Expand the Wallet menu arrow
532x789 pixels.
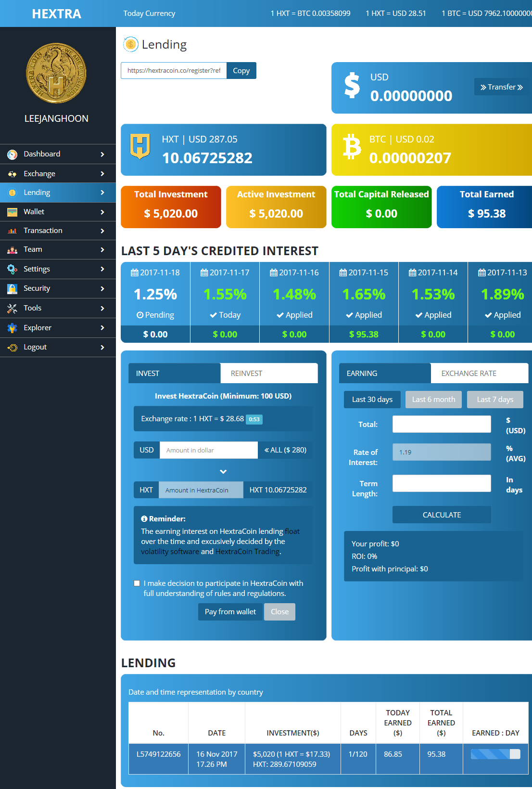pos(102,212)
